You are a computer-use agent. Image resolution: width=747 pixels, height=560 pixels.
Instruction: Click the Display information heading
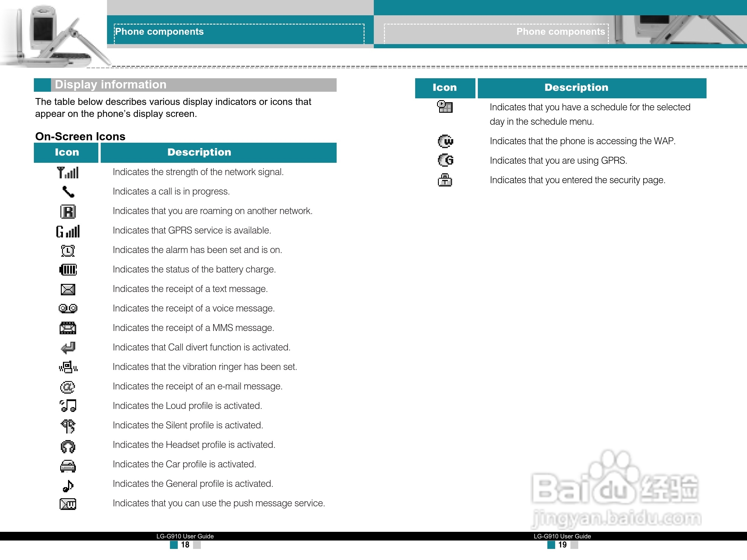coord(110,85)
